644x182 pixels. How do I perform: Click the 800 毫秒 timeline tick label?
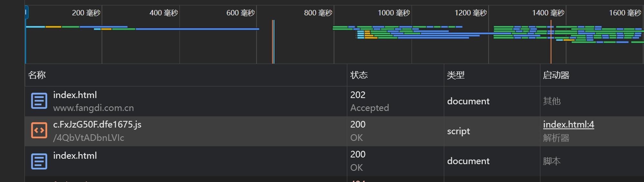coord(318,13)
